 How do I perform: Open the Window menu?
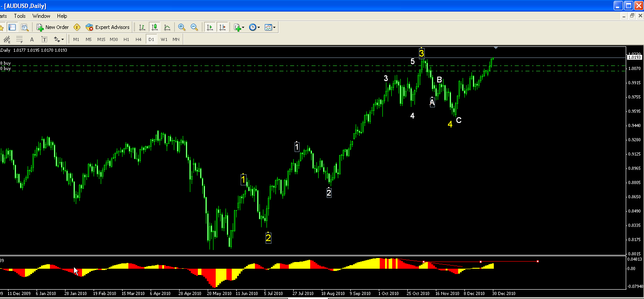[x=41, y=16]
